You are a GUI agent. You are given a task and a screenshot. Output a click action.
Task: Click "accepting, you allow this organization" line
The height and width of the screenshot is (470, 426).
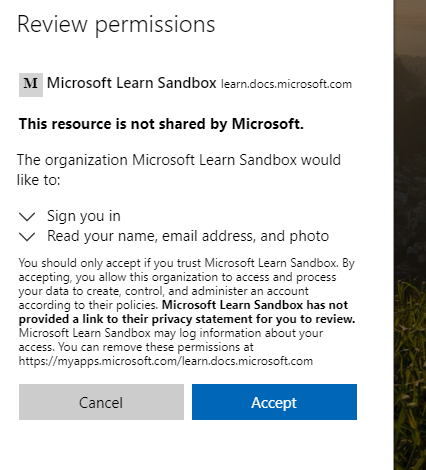[x=177, y=277]
